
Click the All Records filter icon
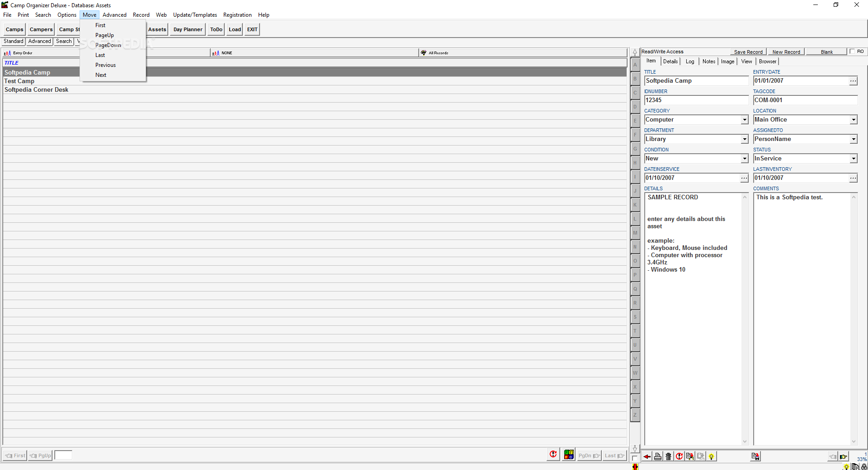pyautogui.click(x=424, y=53)
